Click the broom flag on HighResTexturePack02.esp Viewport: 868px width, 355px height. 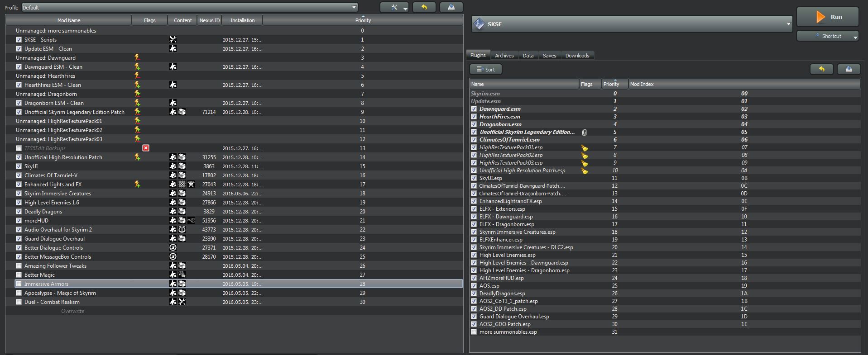pos(585,155)
